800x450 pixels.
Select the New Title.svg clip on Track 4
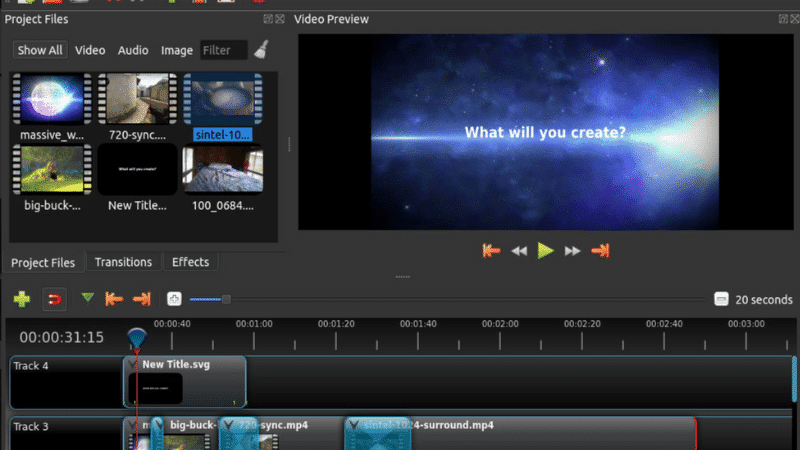(x=185, y=382)
